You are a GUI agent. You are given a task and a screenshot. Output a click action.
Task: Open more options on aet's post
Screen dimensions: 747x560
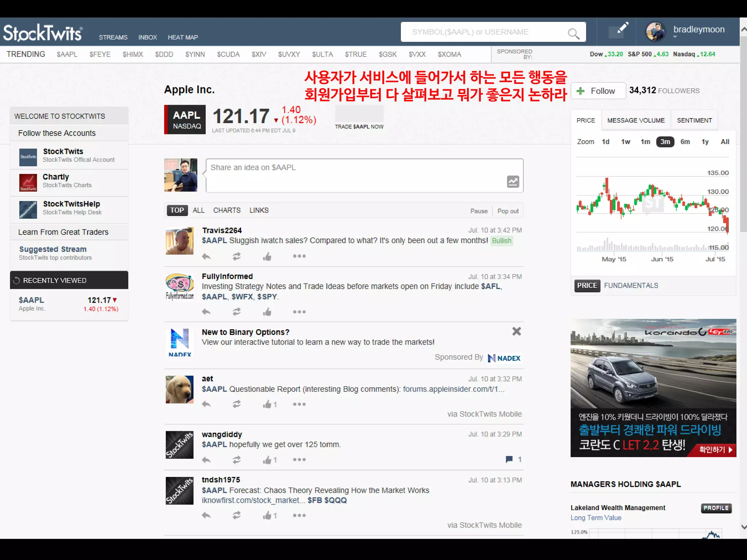[299, 404]
